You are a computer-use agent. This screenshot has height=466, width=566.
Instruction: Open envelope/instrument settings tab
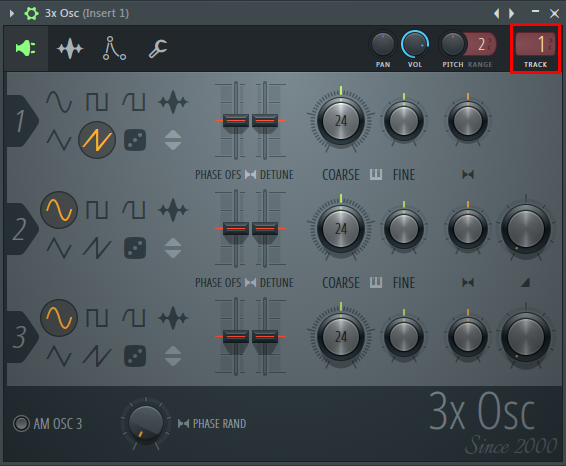pyautogui.click(x=114, y=48)
